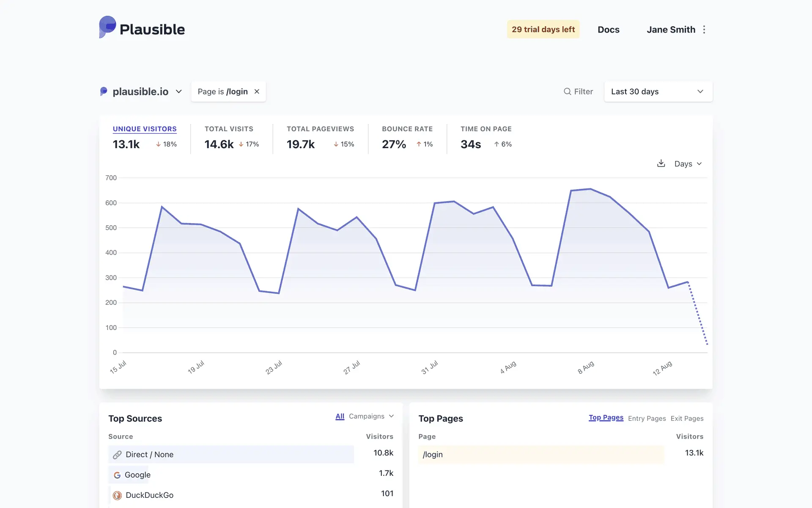812x508 pixels.
Task: Expand the plausible.io site switcher
Action: [178, 91]
